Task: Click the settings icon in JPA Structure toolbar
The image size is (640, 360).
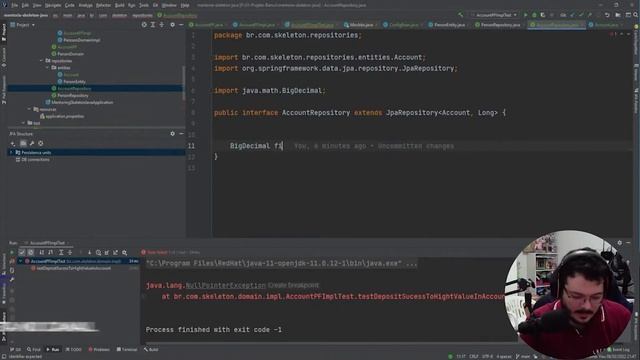Action: tap(41, 143)
